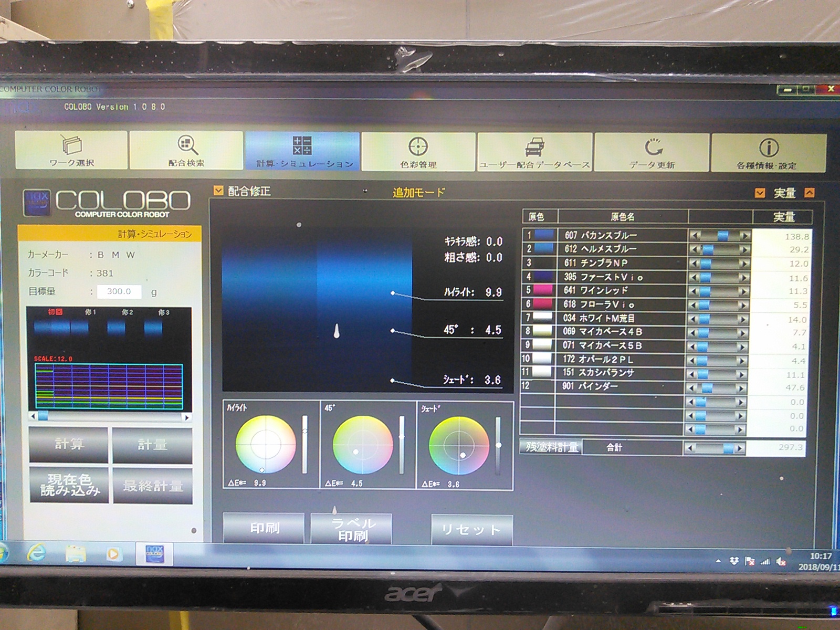Show hidden tray icons arrow
This screenshot has width=840, height=630.
[x=719, y=561]
